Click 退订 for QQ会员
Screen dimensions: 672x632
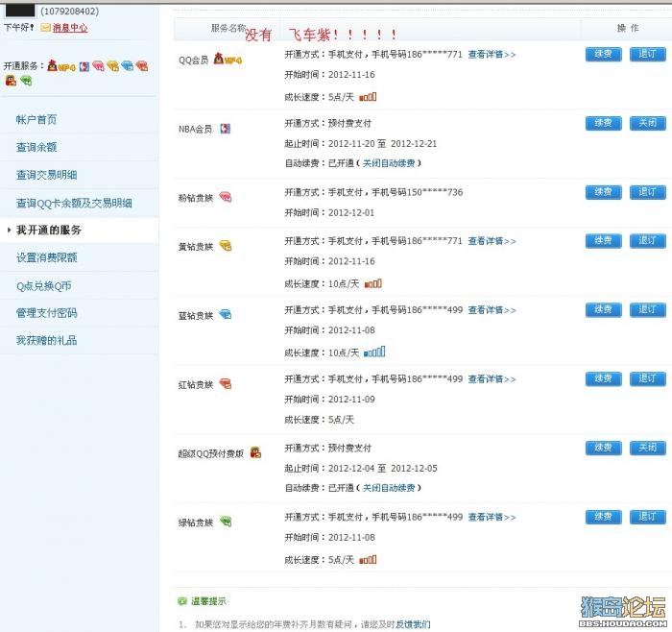[648, 54]
